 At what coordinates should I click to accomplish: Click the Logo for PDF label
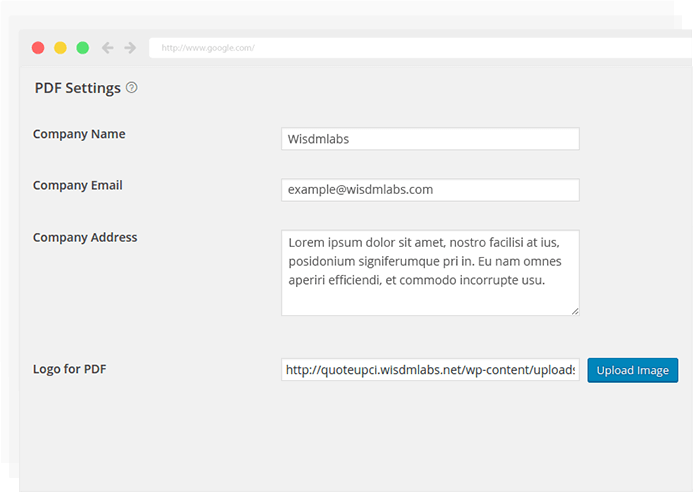69,369
